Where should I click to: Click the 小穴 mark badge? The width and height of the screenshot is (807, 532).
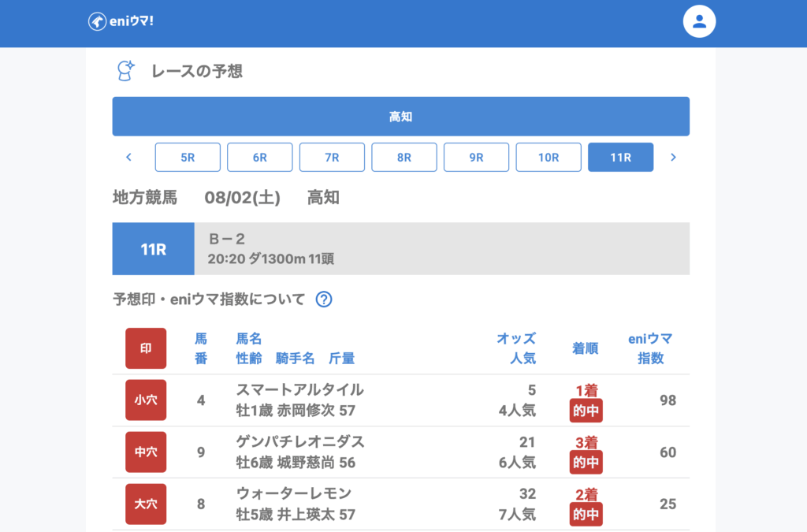tap(146, 400)
